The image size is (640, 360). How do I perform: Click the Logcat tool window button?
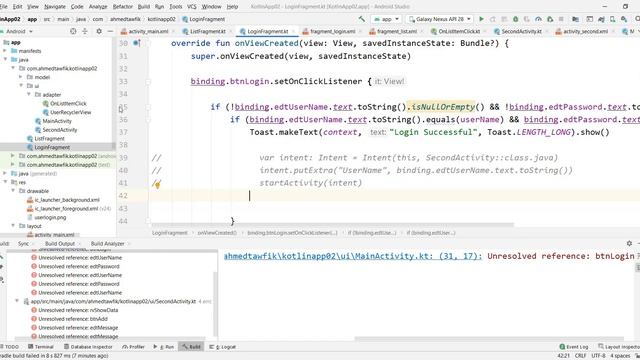[x=222, y=347]
